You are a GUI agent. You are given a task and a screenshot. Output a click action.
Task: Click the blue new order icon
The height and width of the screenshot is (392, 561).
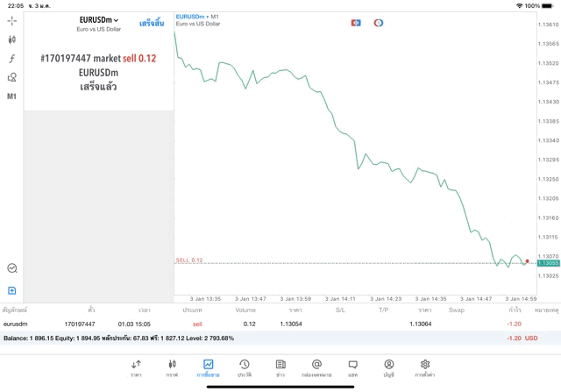click(12, 290)
